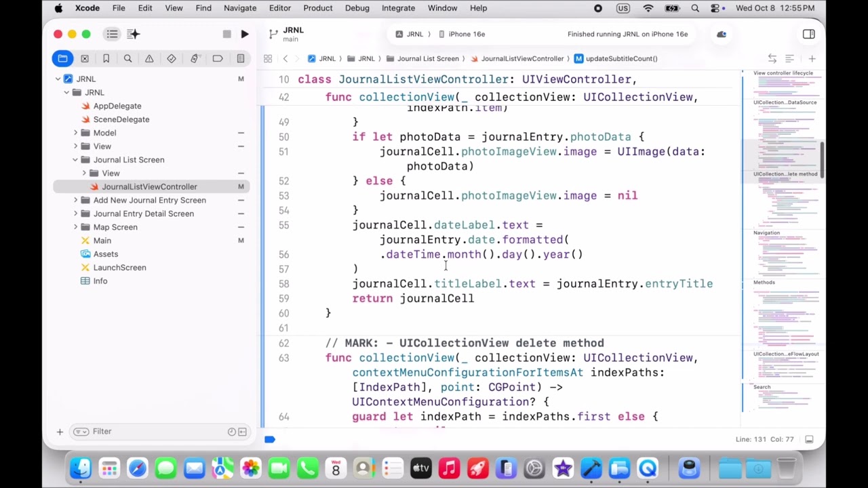The height and width of the screenshot is (488, 868).
Task: Expand the View folder inside Journal List Screen
Action: (84, 174)
